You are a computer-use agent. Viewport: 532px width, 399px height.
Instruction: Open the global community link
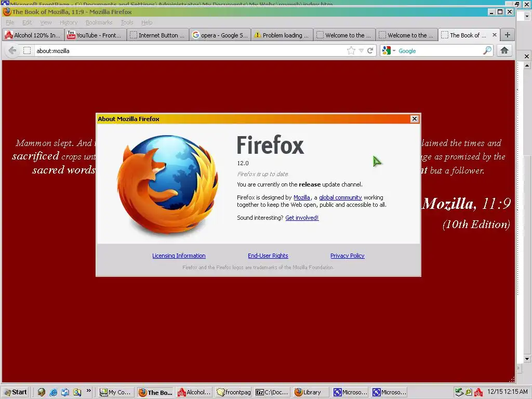(x=340, y=197)
